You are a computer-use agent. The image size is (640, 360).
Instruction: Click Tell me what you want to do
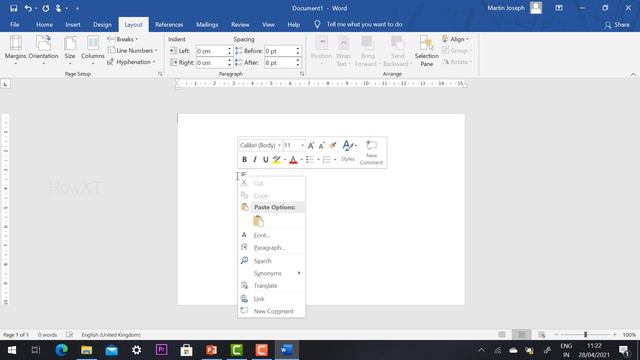pyautogui.click(x=364, y=24)
